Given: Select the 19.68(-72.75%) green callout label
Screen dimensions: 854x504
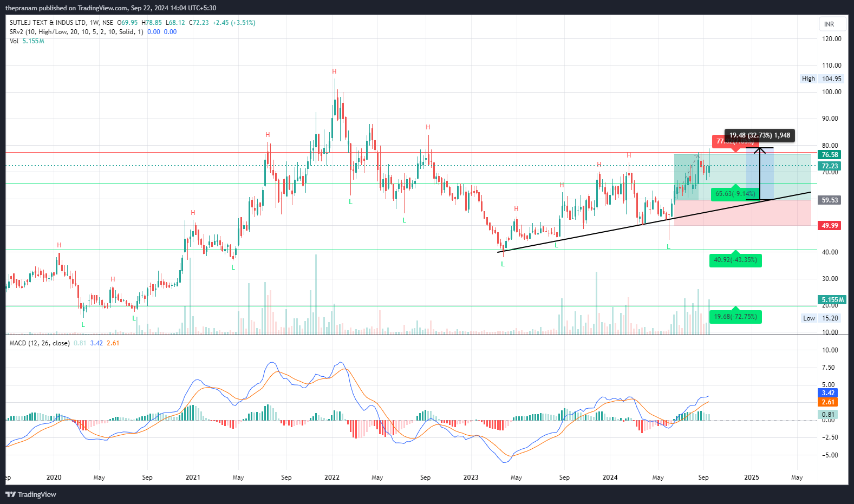Looking at the screenshot, I should 735,317.
